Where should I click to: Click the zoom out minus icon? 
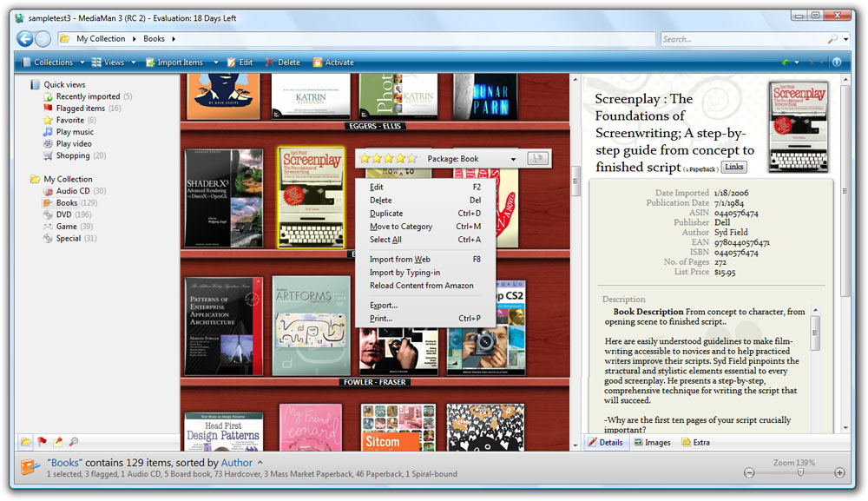[749, 472]
